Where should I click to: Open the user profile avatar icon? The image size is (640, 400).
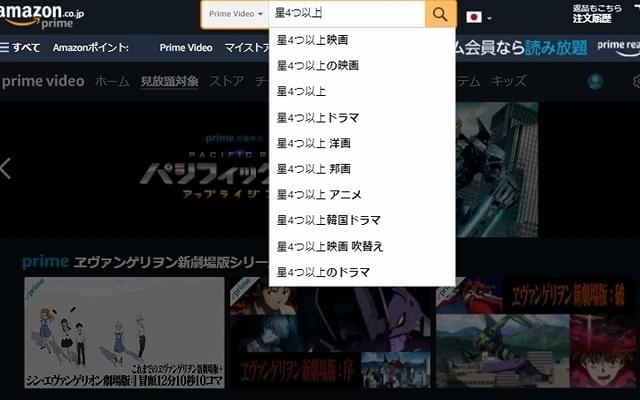(596, 82)
